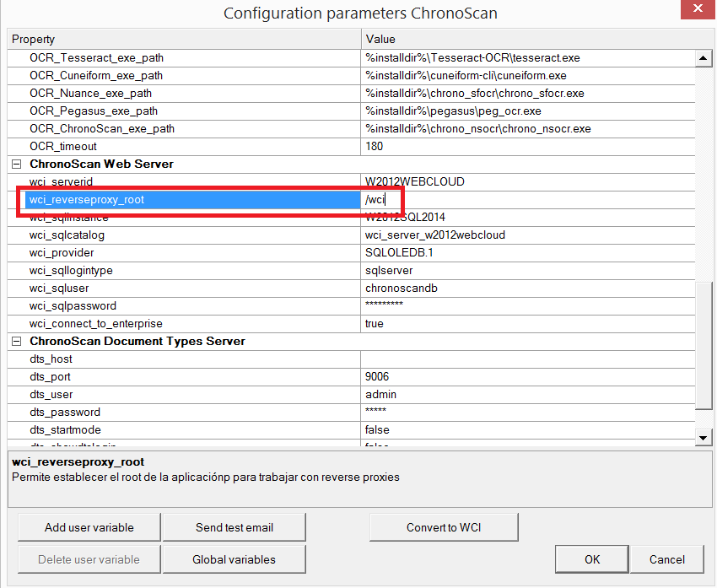Click the chronoscandb value
The width and height of the screenshot is (717, 588).
click(x=401, y=289)
